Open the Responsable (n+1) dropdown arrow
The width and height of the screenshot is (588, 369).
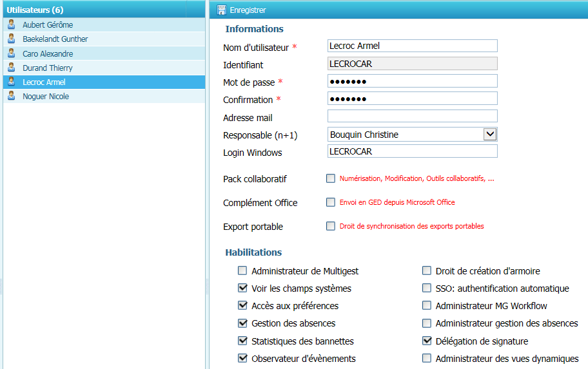click(490, 134)
